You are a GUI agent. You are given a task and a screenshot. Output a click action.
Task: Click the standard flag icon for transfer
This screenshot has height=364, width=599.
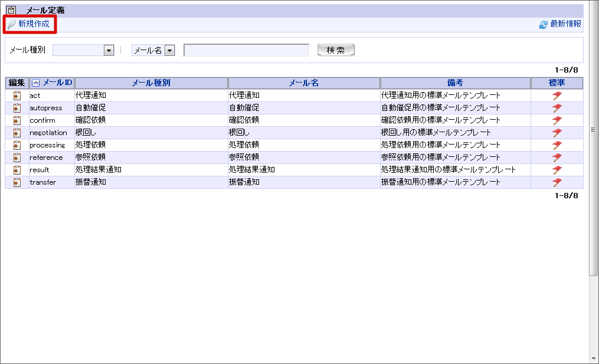pos(557,182)
